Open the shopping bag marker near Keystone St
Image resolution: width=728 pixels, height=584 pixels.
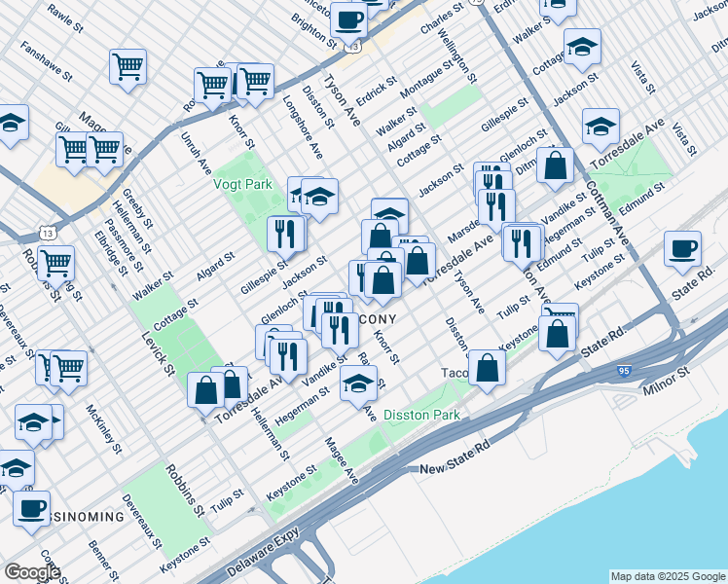pyautogui.click(x=558, y=332)
